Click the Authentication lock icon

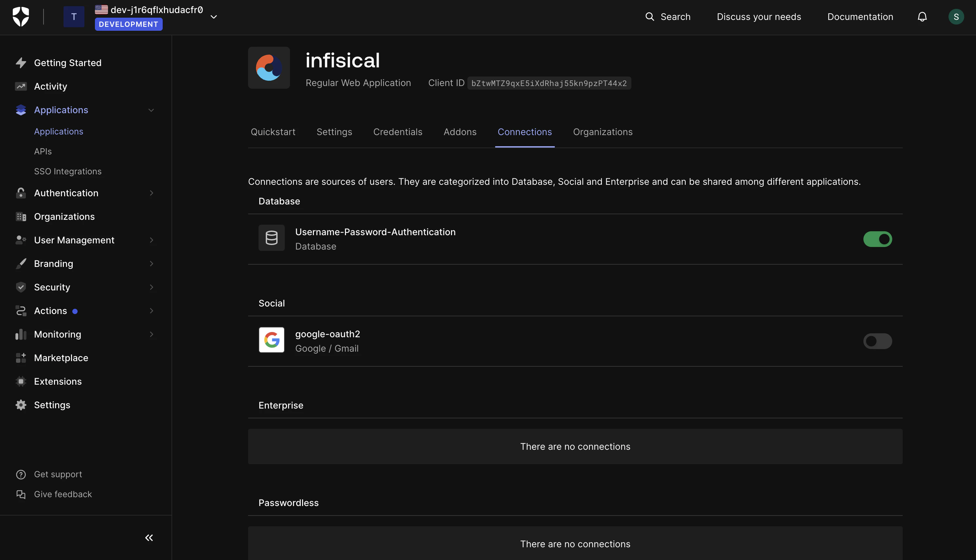click(x=21, y=193)
